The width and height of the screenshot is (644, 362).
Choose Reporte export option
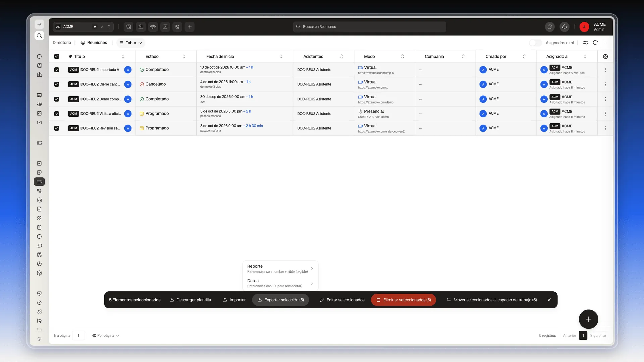pyautogui.click(x=280, y=269)
